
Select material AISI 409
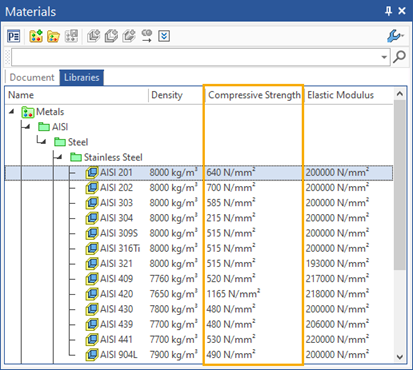tap(116, 279)
